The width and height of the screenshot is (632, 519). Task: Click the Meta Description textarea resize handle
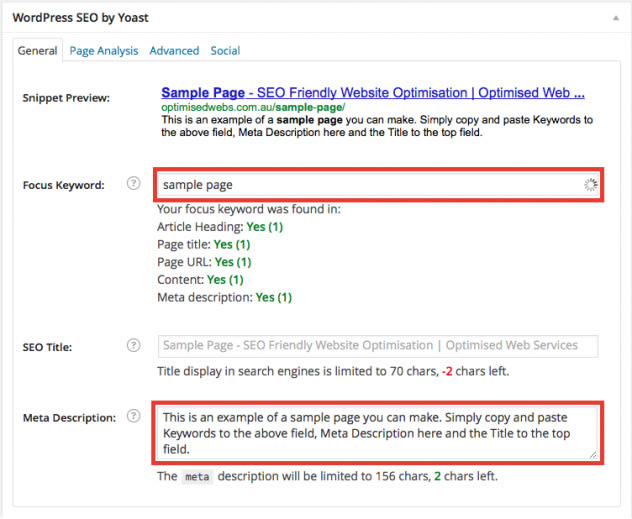pos(593,455)
